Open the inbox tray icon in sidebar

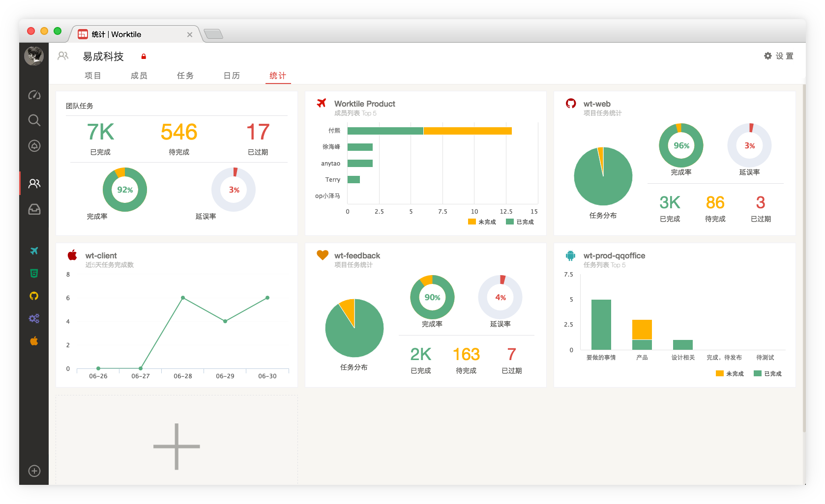[34, 209]
